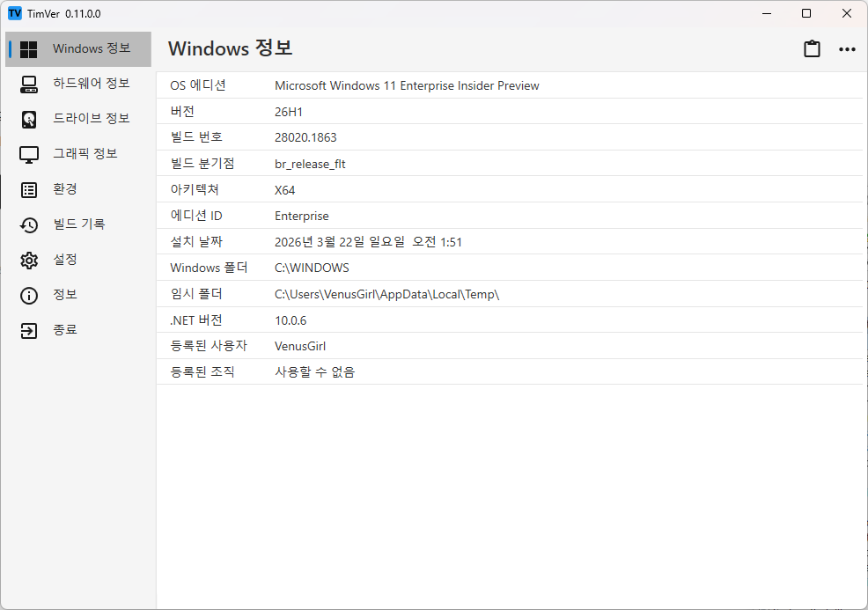Close the TimVer window

pos(846,13)
